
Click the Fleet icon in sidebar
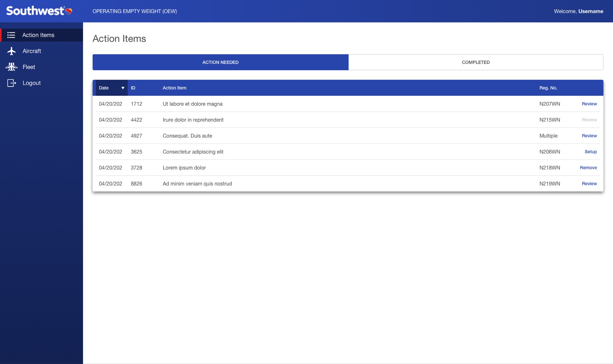(x=12, y=67)
